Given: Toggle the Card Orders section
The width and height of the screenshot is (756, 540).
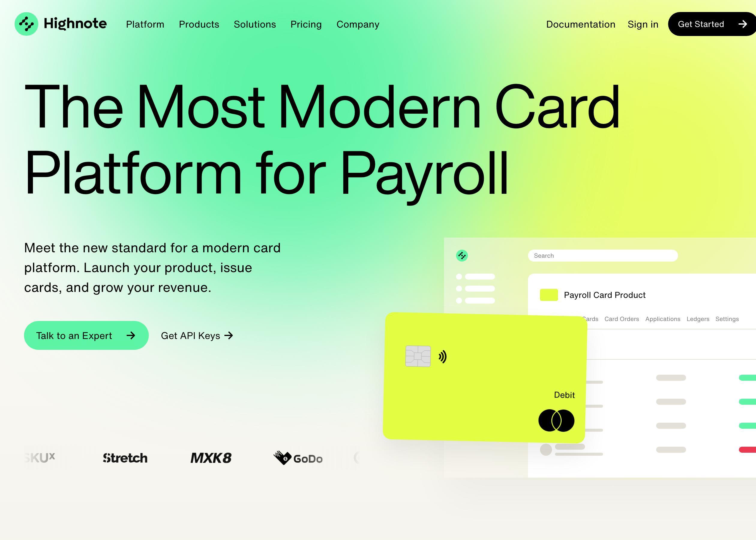Looking at the screenshot, I should [622, 319].
